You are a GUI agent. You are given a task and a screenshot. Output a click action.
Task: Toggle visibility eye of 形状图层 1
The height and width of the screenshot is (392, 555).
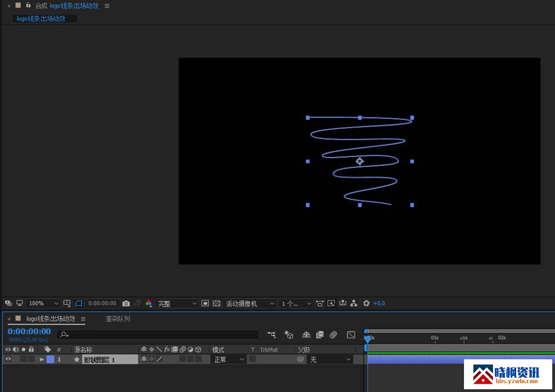click(8, 359)
